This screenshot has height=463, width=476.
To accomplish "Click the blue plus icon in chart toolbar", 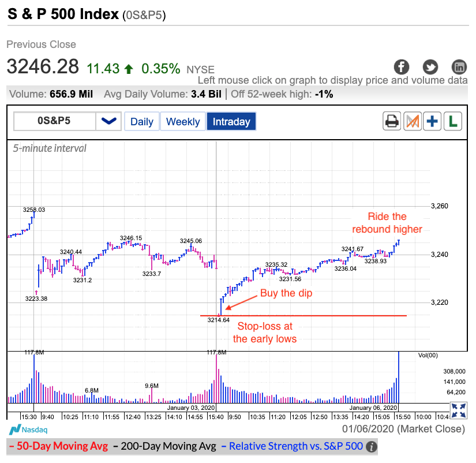I will click(x=432, y=121).
